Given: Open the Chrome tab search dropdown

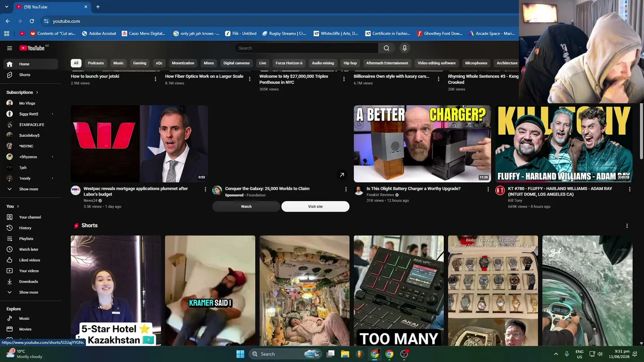Looking at the screenshot, I should tap(7, 7).
